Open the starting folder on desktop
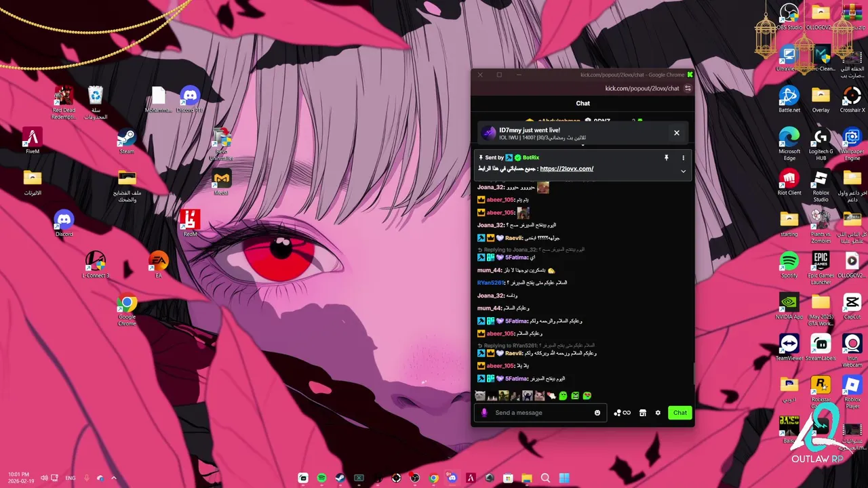868x488 pixels. pos(789,224)
